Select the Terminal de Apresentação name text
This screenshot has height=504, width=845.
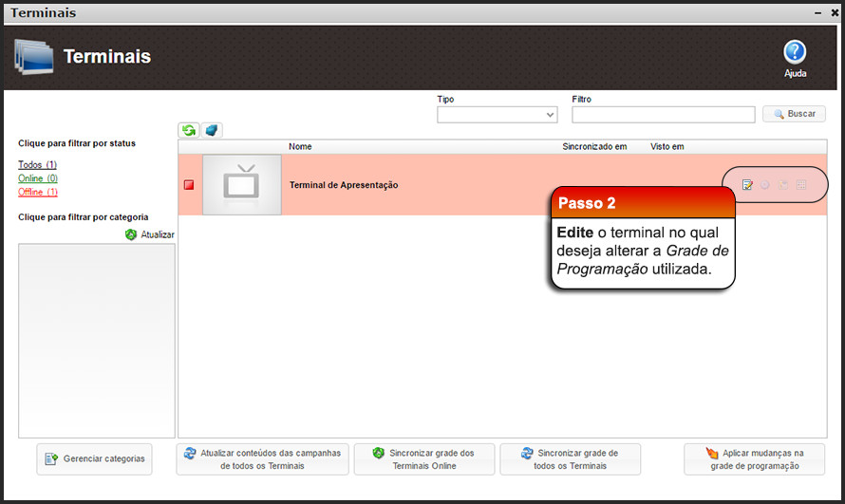click(344, 185)
